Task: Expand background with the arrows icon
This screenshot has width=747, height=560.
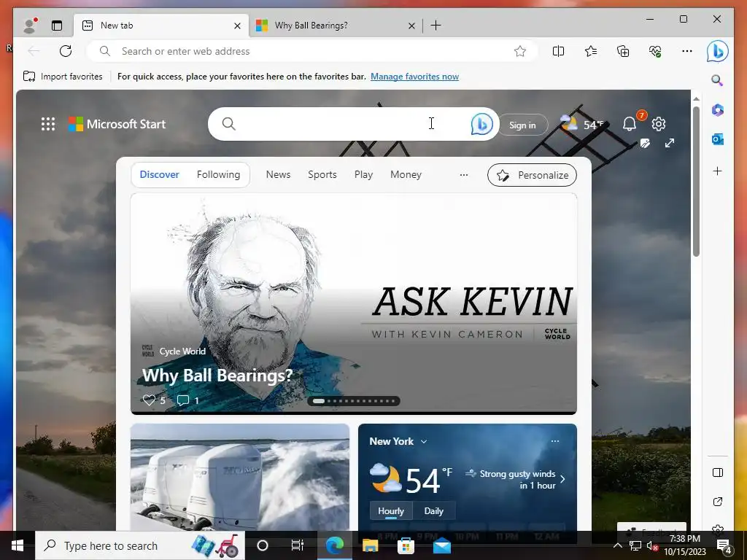Action: pyautogui.click(x=670, y=143)
